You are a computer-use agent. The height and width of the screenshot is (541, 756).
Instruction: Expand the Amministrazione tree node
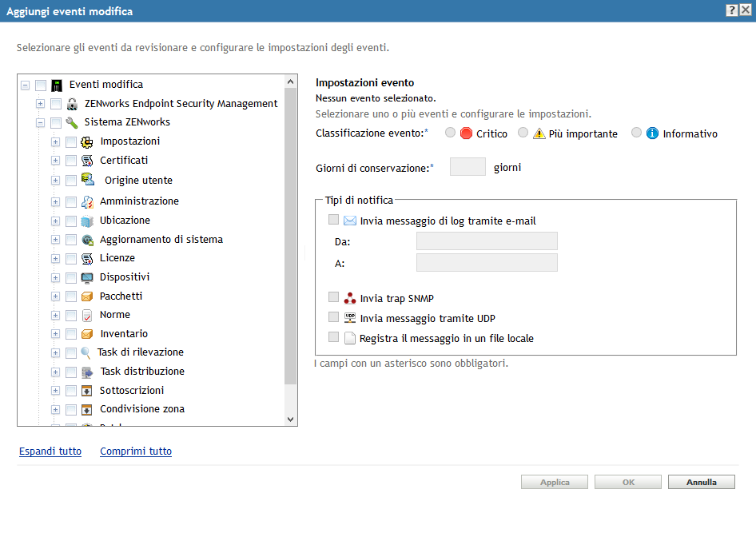(55, 201)
